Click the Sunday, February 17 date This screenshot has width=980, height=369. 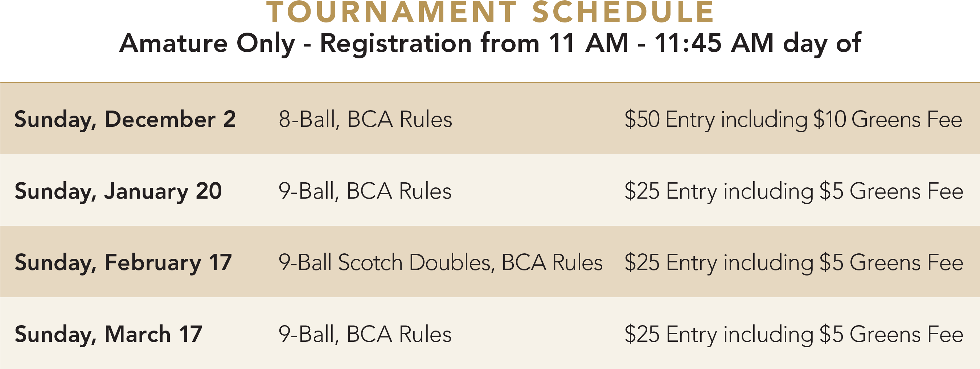(123, 262)
